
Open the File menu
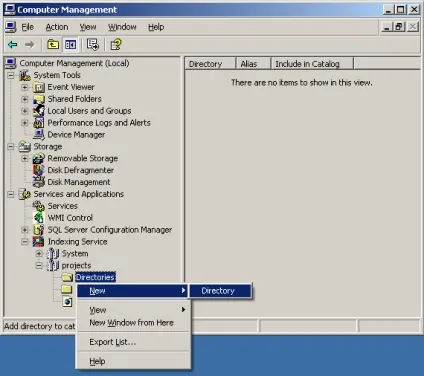click(27, 27)
